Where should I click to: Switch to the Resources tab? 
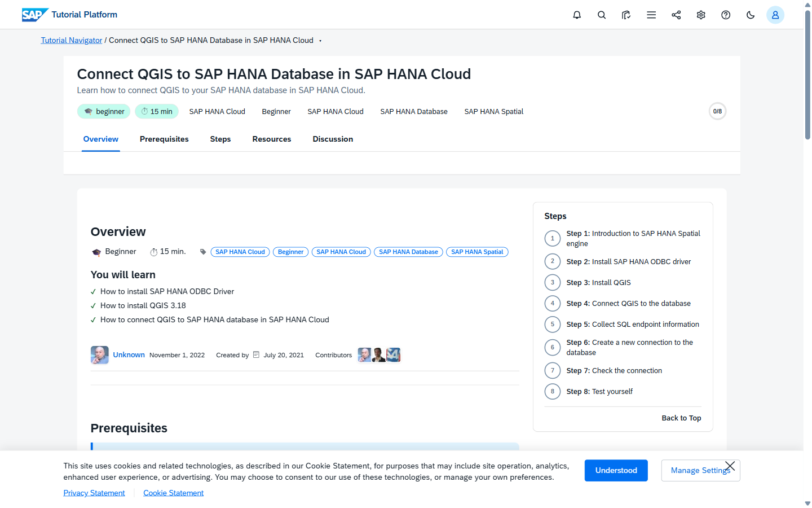[x=272, y=139]
